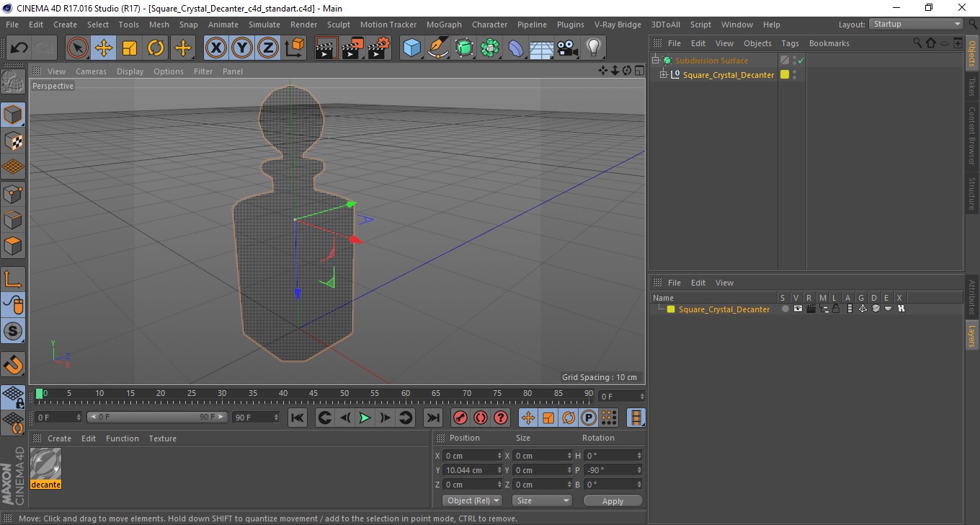
Task: Toggle layer visibility in viewport icon
Action: [x=798, y=309]
